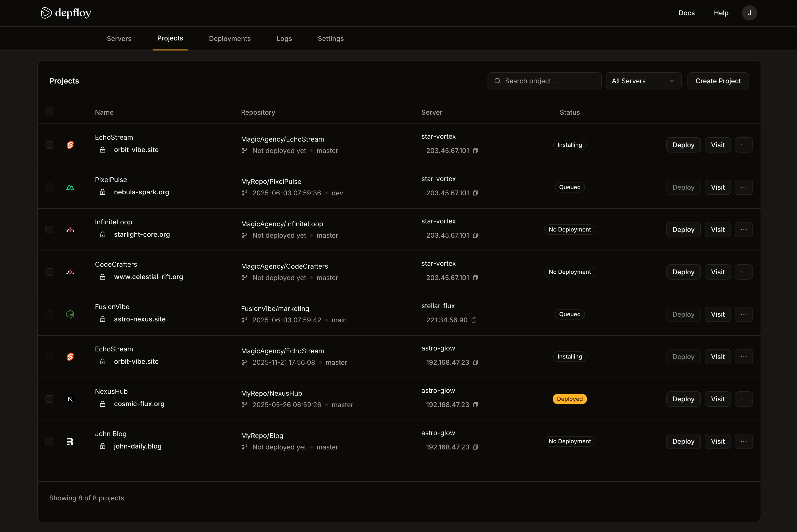Screen dimensions: 797x532
Task: Open the Logs tab
Action: (284, 38)
